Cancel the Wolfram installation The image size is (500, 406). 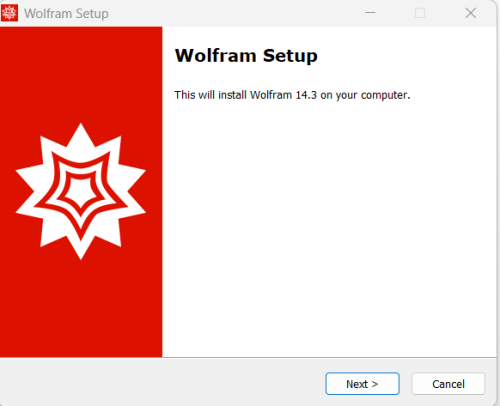pyautogui.click(x=448, y=384)
